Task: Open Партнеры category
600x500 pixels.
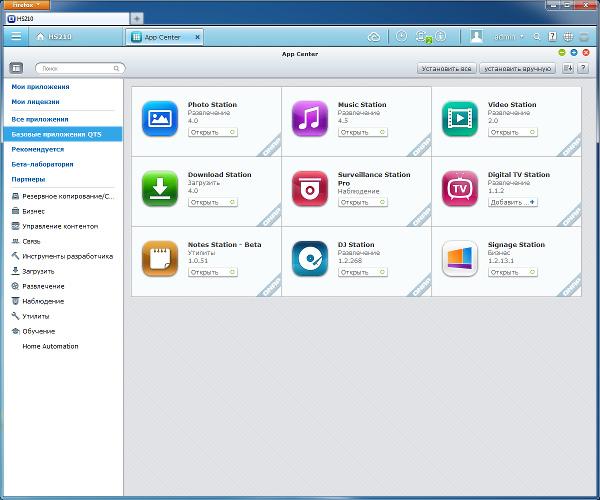Action: [x=28, y=179]
